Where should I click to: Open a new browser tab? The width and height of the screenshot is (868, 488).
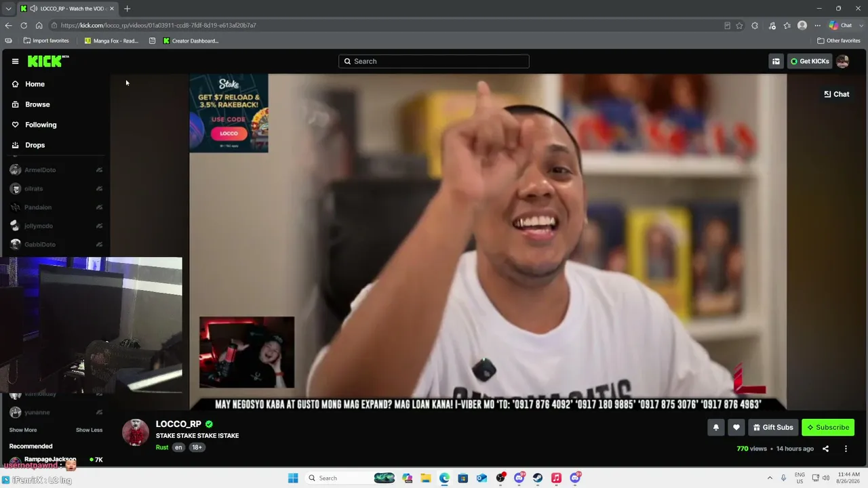point(127,9)
